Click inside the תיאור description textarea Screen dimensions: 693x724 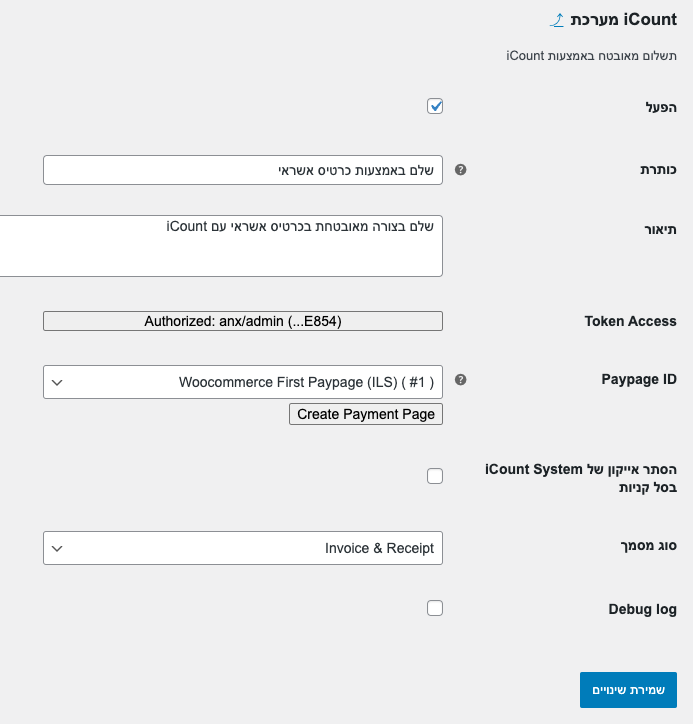[x=220, y=245]
